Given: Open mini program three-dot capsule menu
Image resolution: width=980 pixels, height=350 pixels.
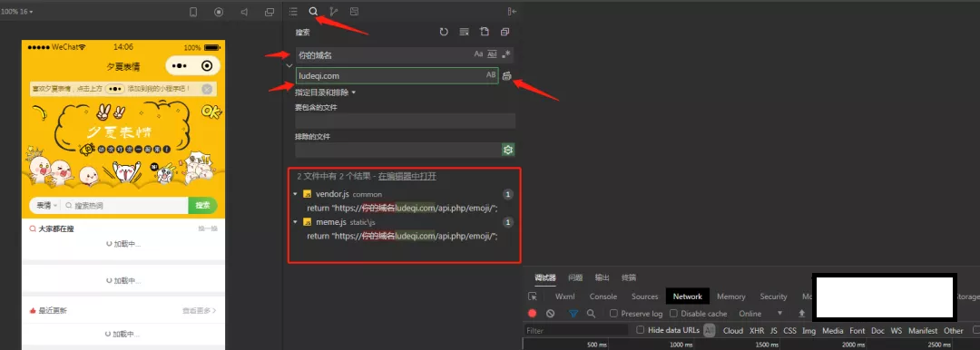Looking at the screenshot, I should (180, 66).
